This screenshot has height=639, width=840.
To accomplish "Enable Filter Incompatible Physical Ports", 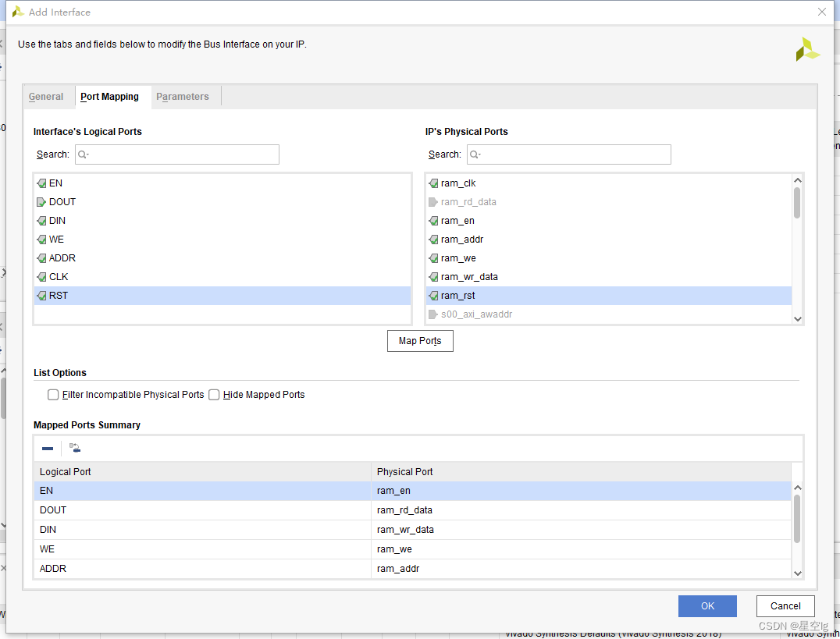I will pos(53,395).
